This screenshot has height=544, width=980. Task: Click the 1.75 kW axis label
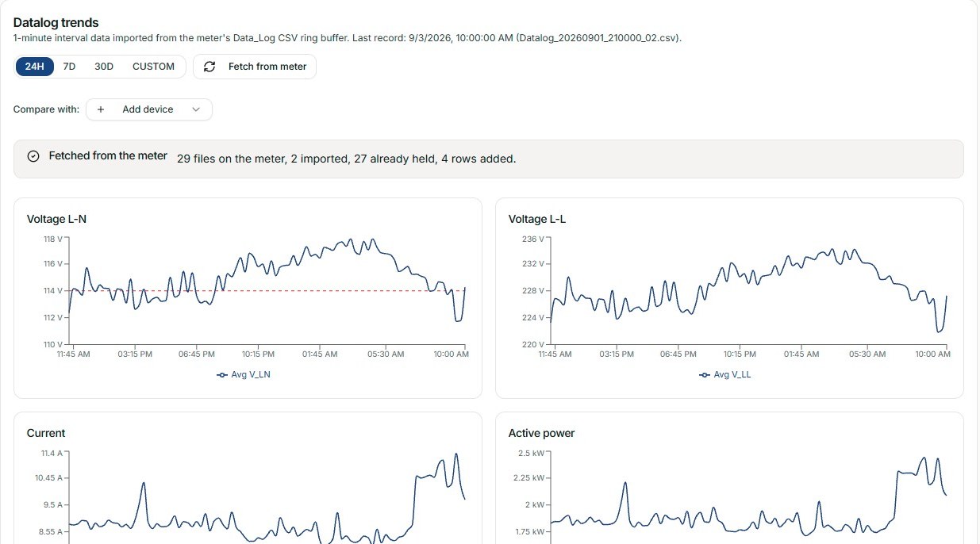pos(528,531)
